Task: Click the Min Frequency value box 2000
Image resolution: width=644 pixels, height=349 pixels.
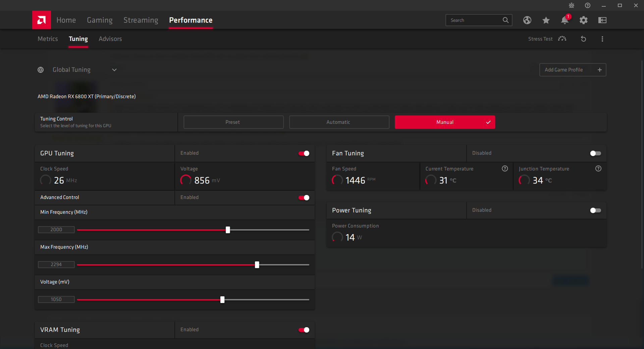Action: (56, 230)
